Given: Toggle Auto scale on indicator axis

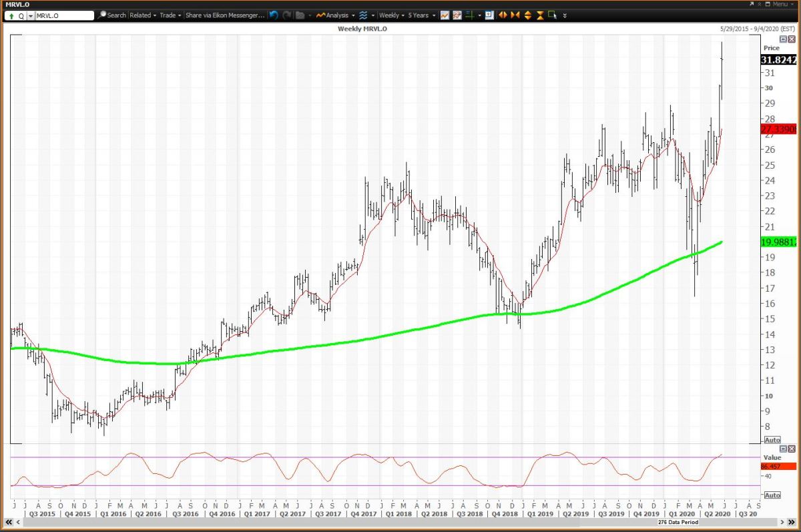Looking at the screenshot, I should (772, 495).
